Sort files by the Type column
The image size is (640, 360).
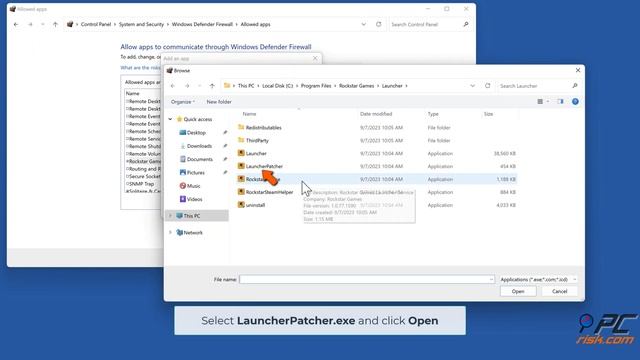pos(433,114)
